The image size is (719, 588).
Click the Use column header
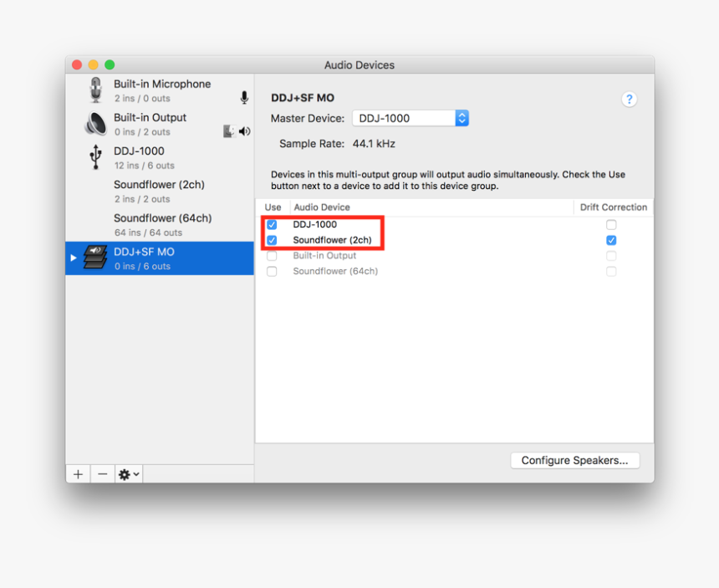tap(273, 207)
